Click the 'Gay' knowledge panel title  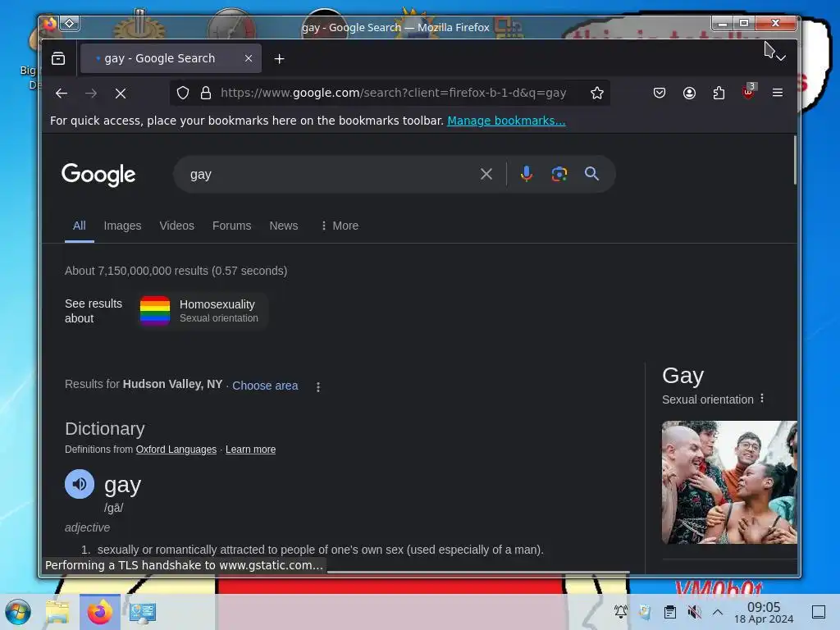coord(682,376)
